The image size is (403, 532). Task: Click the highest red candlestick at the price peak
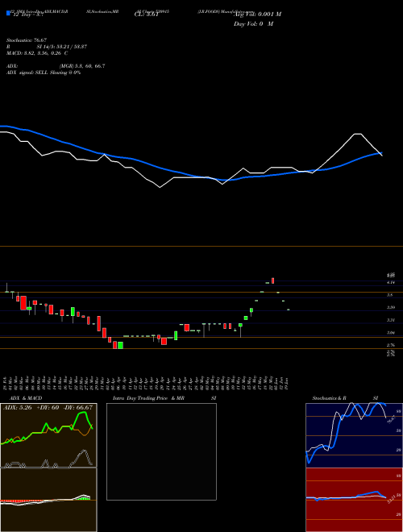coord(272,281)
